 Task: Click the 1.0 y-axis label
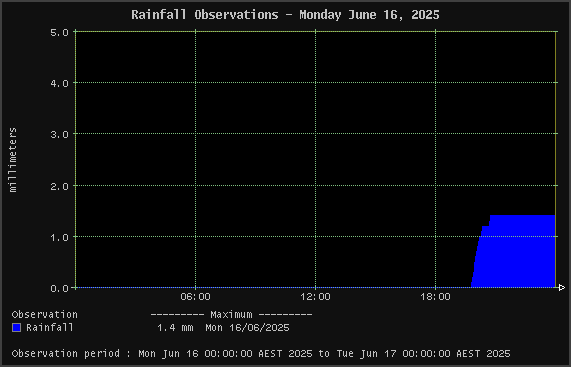click(59, 237)
